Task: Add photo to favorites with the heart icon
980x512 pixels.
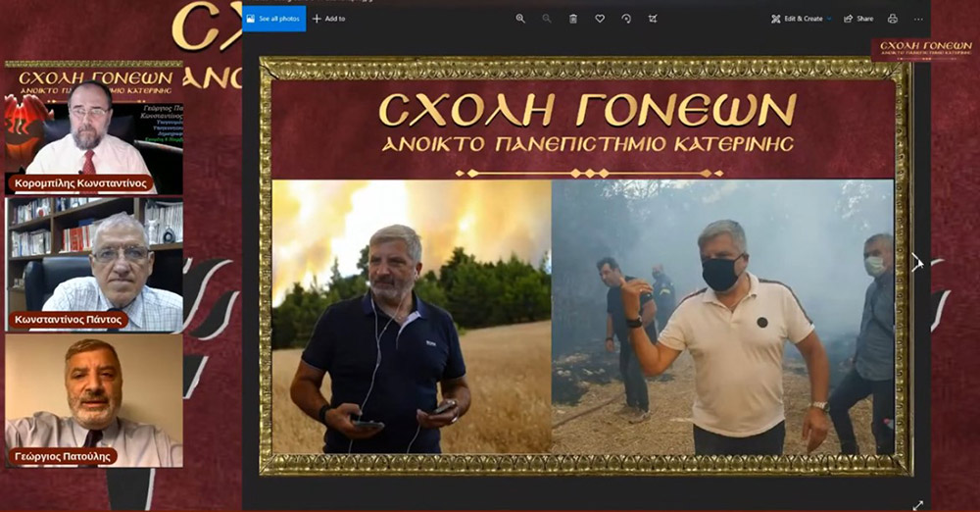Action: (600, 19)
